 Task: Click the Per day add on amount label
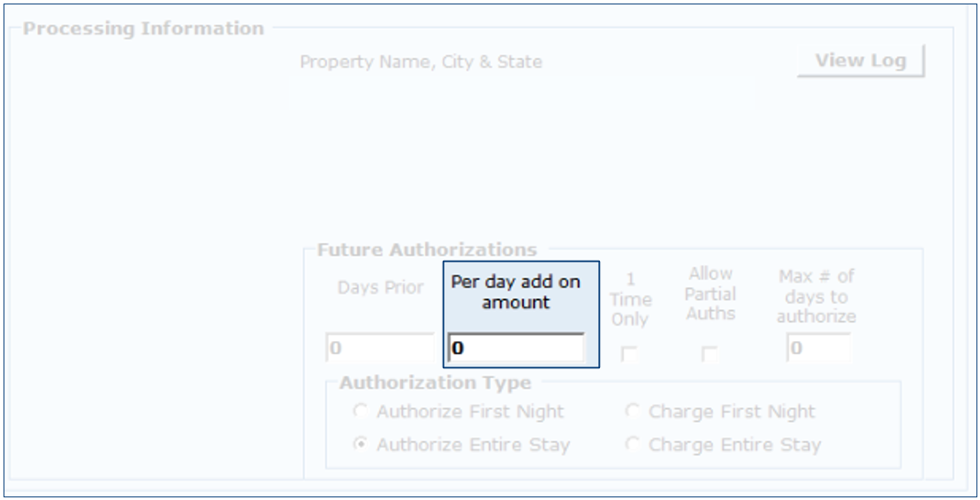(x=515, y=292)
